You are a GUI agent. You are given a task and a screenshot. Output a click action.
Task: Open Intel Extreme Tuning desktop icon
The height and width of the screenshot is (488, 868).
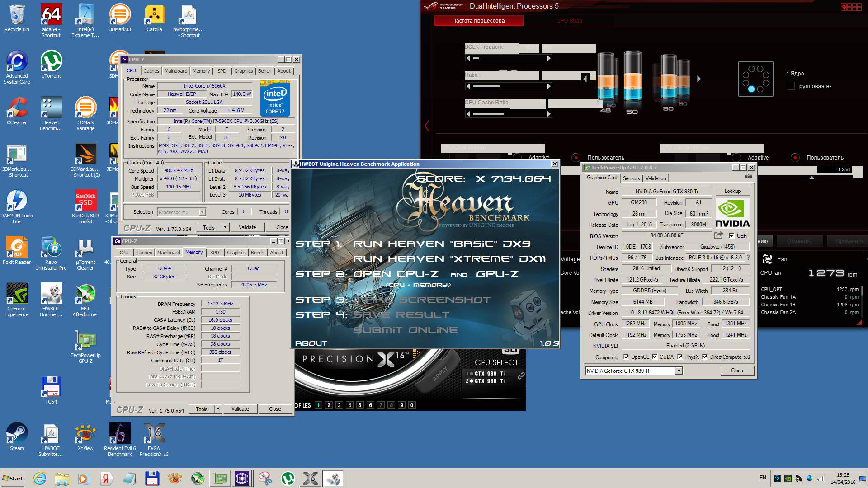[x=85, y=20]
